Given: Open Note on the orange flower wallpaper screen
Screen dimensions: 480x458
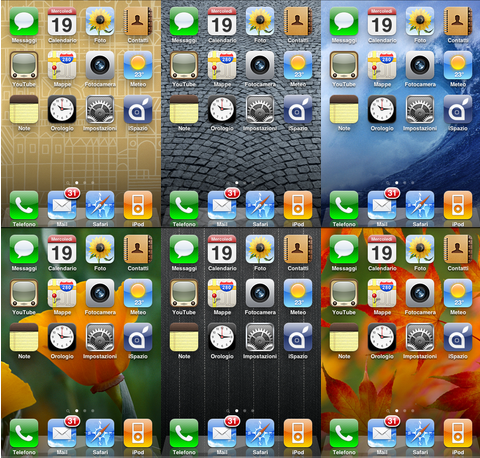Looking at the screenshot, I should click(24, 337).
